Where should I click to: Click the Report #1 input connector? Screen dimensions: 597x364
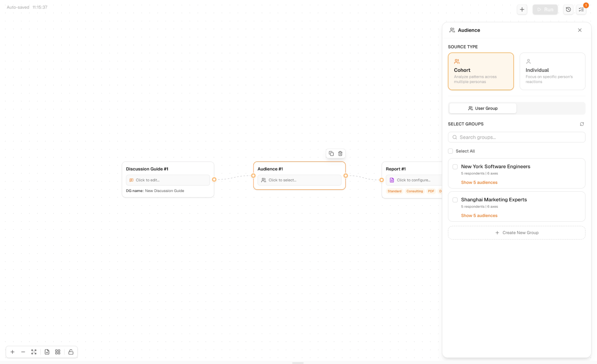pos(381,180)
